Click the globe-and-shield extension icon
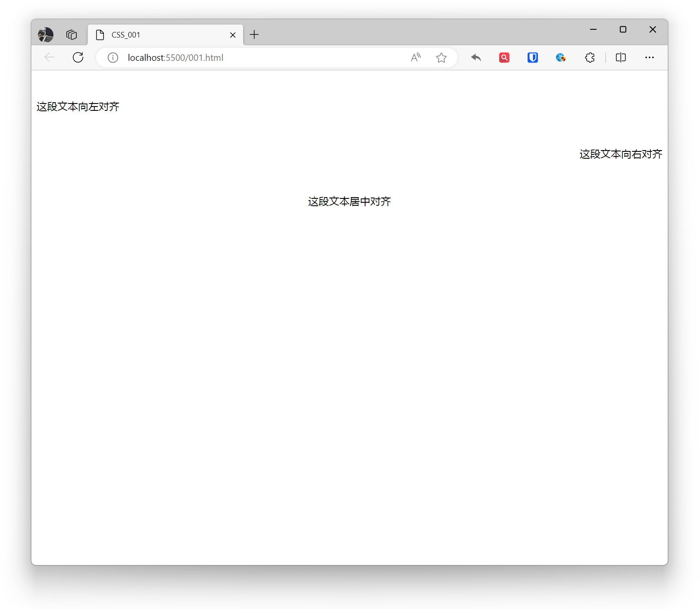This screenshot has height=609, width=700. coord(560,57)
